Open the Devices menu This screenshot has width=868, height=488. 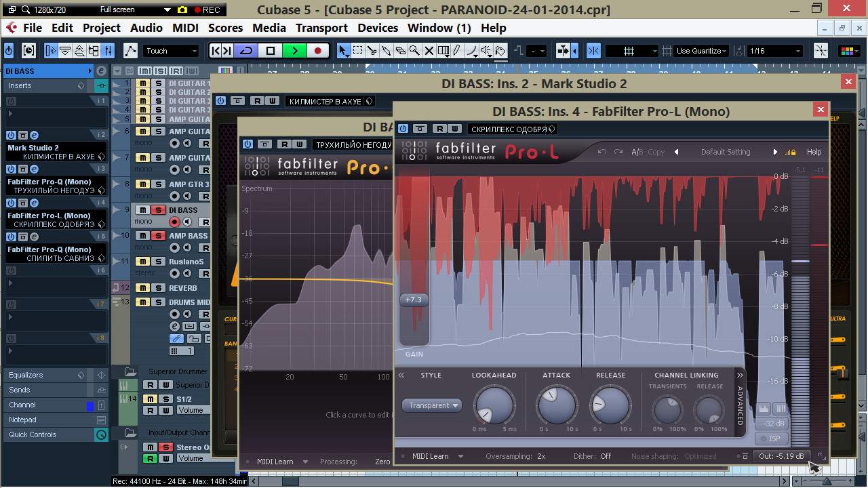[x=378, y=28]
